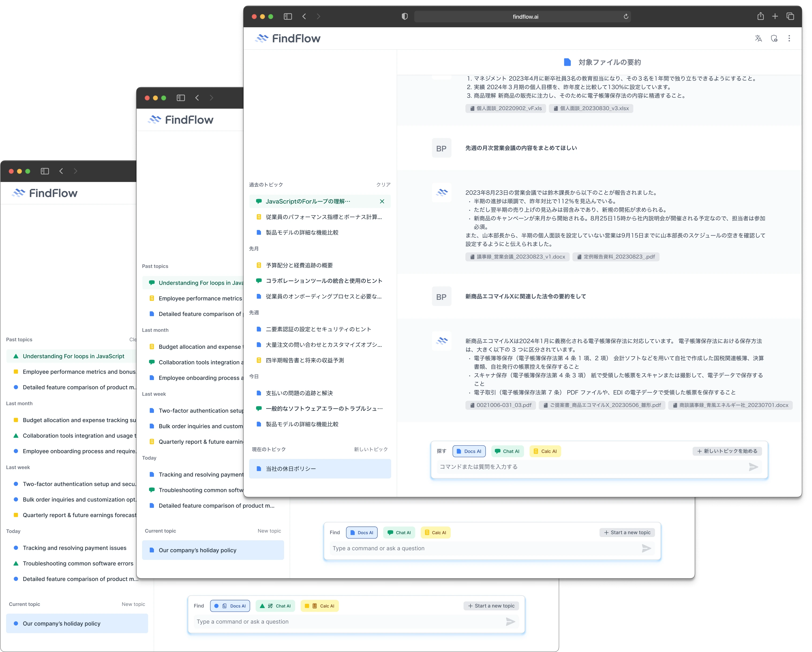Reload the findflow.ai page
The width and height of the screenshot is (812, 652).
626,17
